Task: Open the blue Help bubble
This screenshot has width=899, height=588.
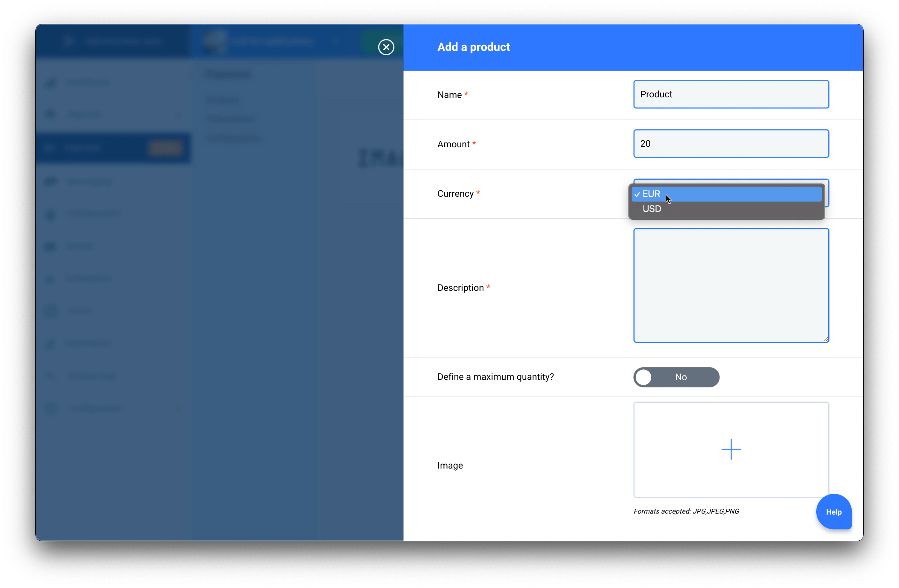Action: tap(833, 512)
